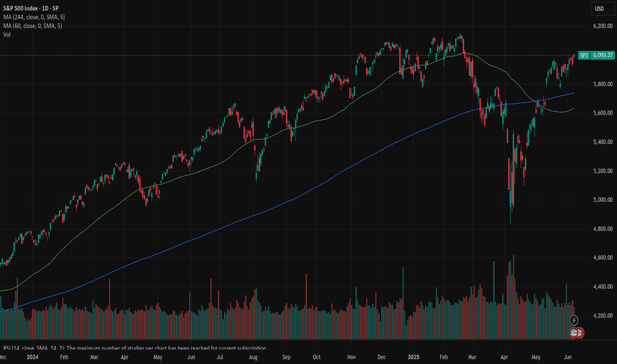617x364 pixels.
Task: Click the SPX symbol tag on price axis
Action: click(x=584, y=55)
